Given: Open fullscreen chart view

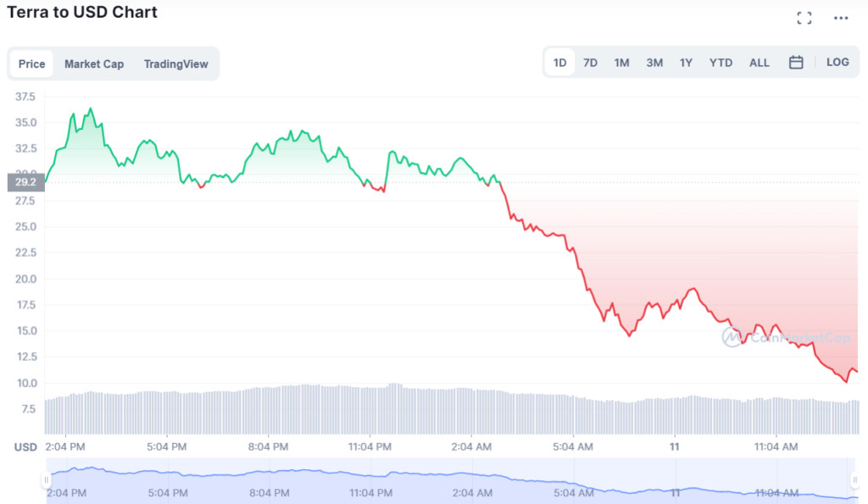Looking at the screenshot, I should click(x=804, y=18).
